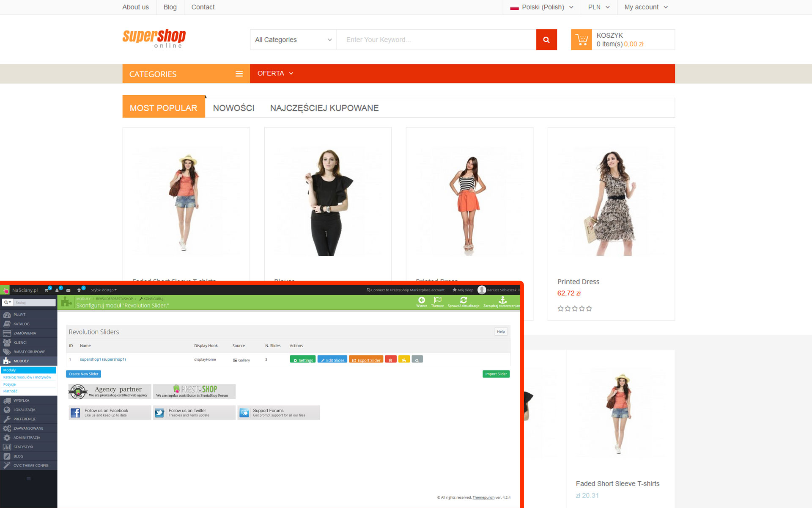Click the yellow duplicate slider button
The height and width of the screenshot is (508, 812).
click(404, 359)
